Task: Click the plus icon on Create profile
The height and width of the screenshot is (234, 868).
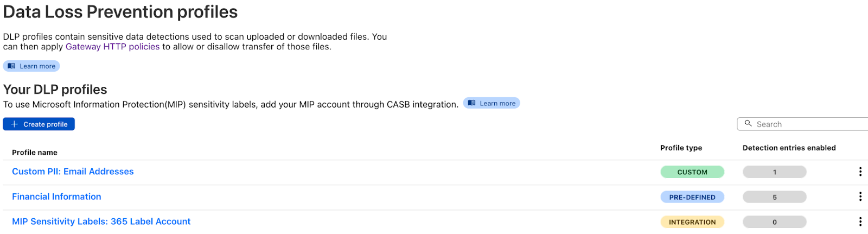Action: [15, 124]
